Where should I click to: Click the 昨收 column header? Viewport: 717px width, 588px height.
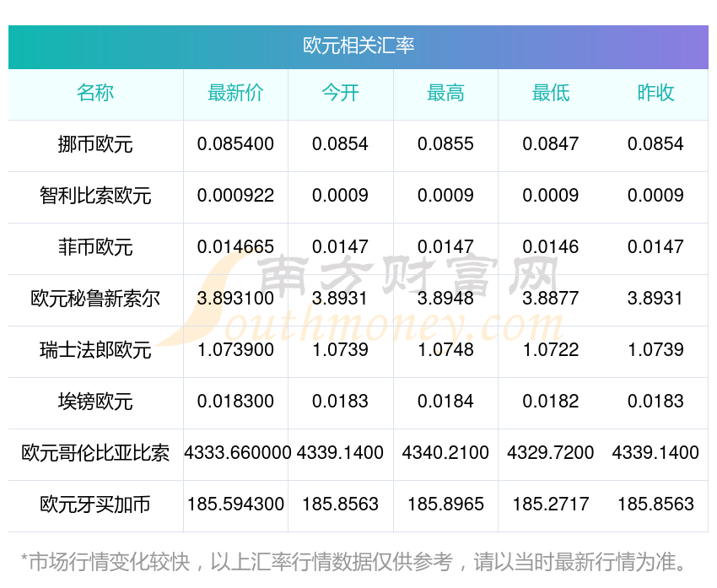tap(655, 94)
